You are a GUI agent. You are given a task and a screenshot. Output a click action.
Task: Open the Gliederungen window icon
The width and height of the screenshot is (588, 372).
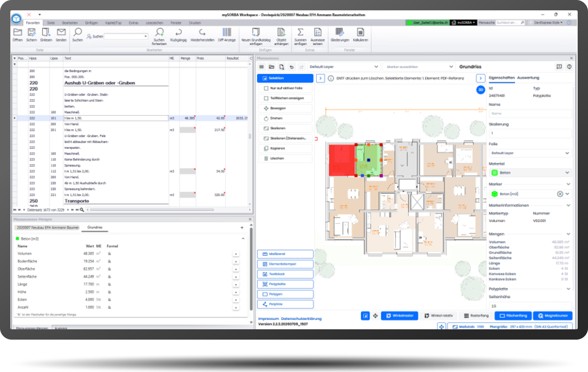point(339,32)
